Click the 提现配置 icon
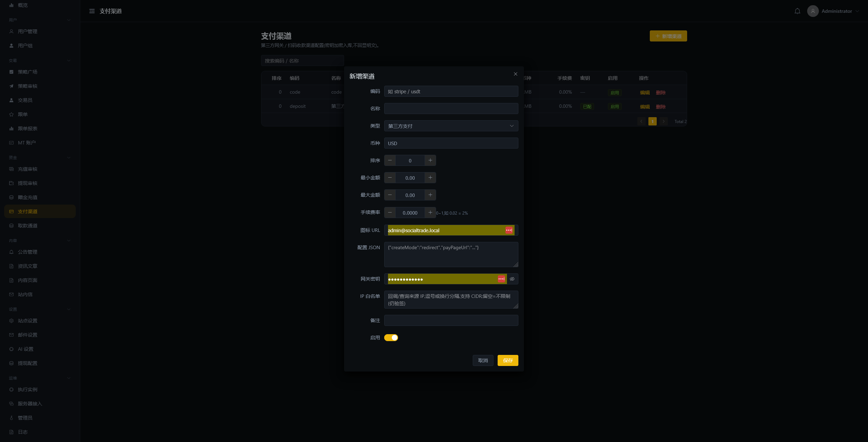 (11, 363)
